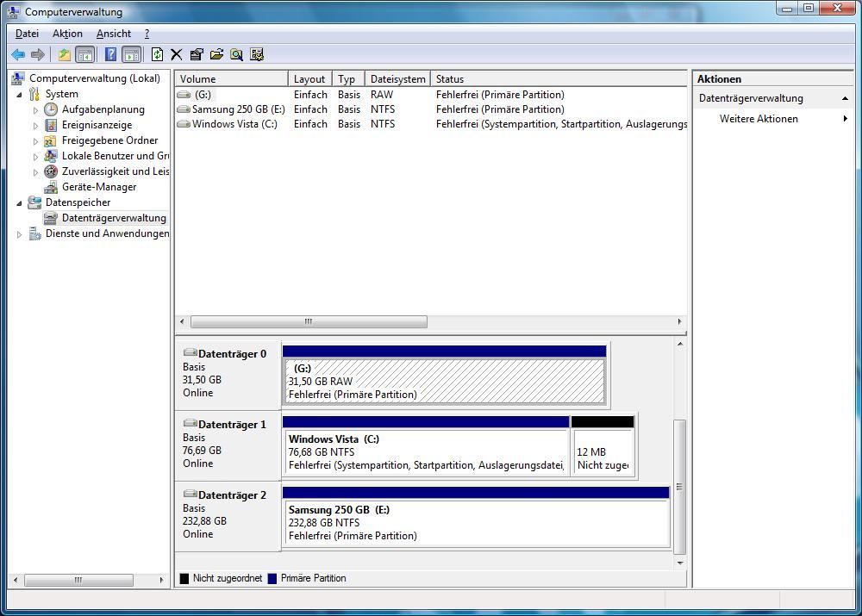Click the black X delete icon

click(177, 54)
